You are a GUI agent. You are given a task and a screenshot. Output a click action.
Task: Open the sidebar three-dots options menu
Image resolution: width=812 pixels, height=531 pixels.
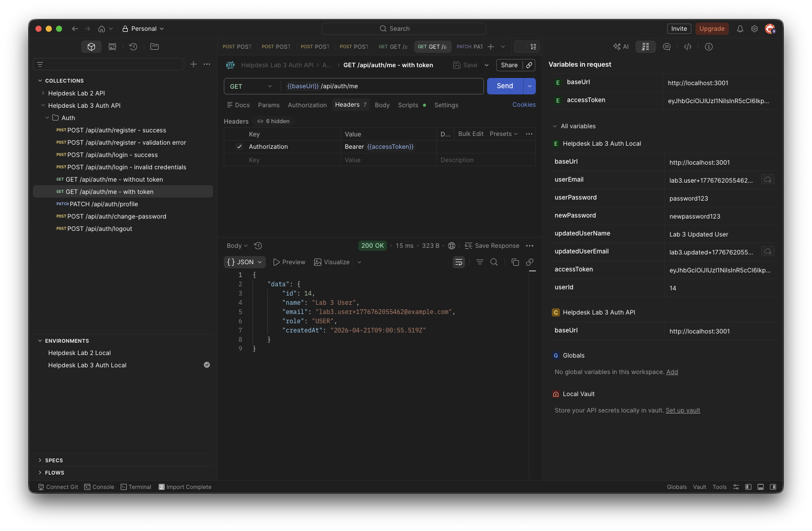(207, 64)
